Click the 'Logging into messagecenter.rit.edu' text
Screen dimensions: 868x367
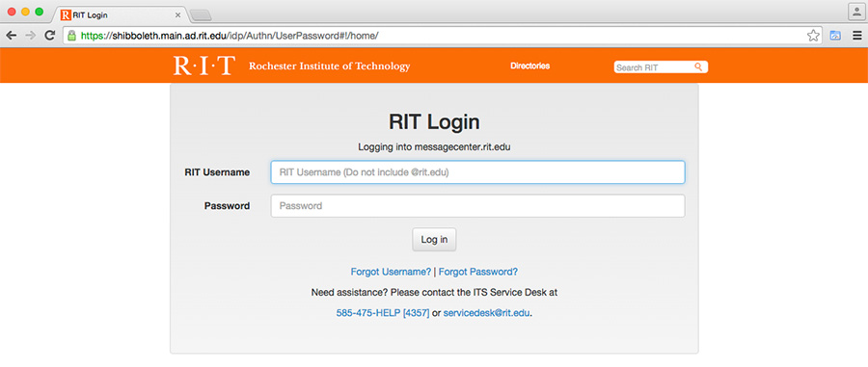point(434,147)
